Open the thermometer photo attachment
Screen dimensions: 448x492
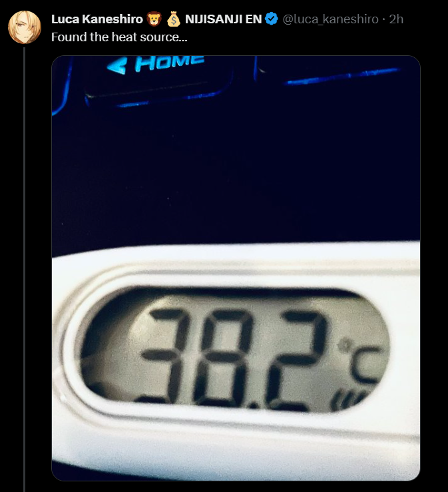(x=236, y=268)
